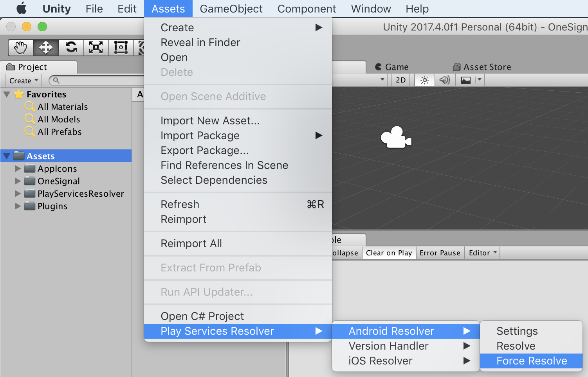Choose Resolve in Android Resolver submenu
Image resolution: width=588 pixels, height=377 pixels.
tap(531, 346)
